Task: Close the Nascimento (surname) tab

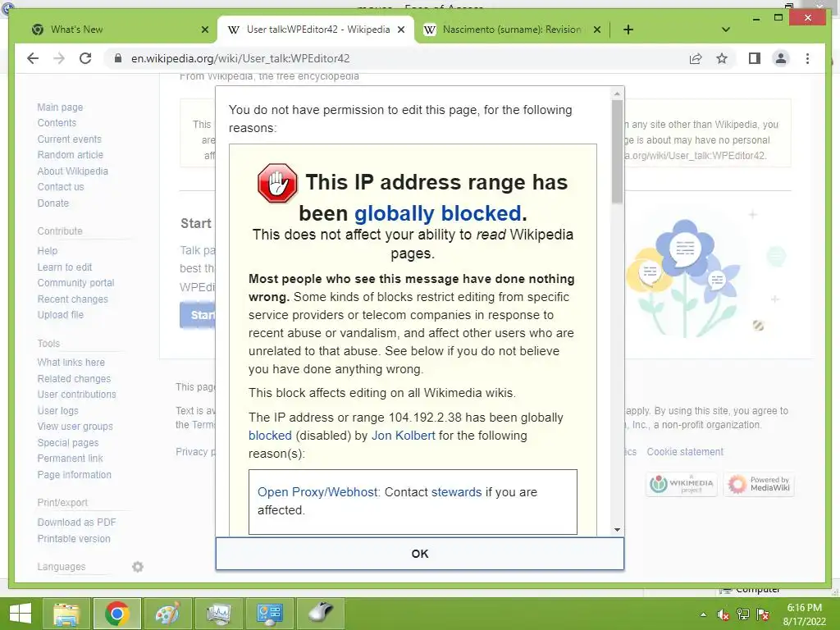Action: coord(597,30)
